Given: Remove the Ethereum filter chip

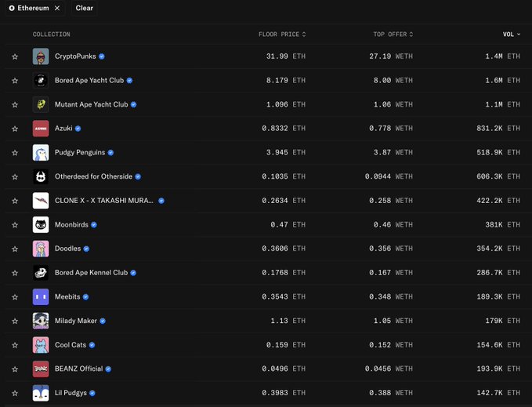Looking at the screenshot, I should point(57,8).
